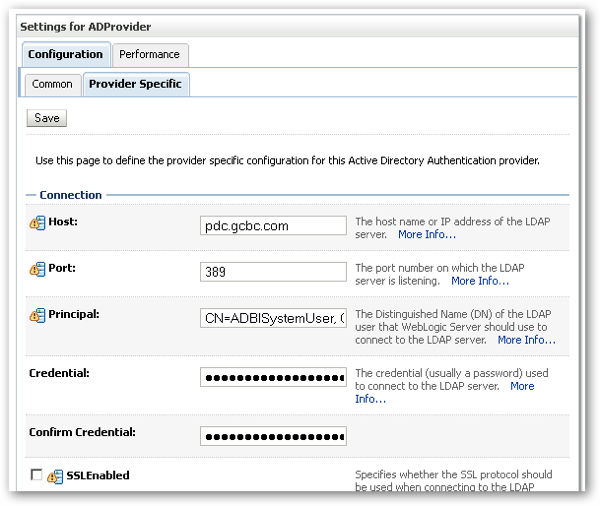Click the Connection section heading
The height and width of the screenshot is (506, 600).
click(71, 195)
